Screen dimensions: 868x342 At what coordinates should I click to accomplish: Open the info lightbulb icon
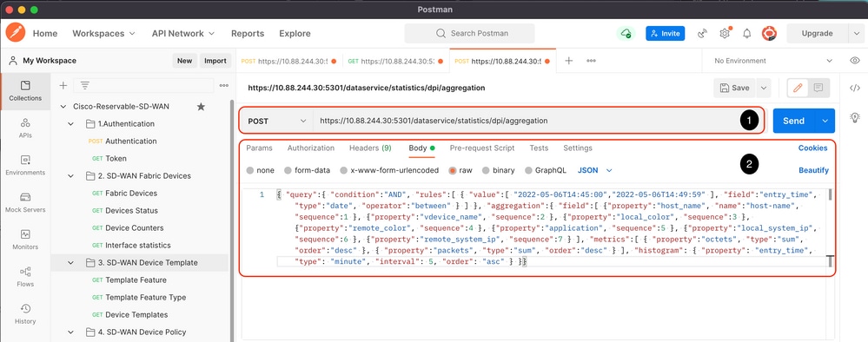click(855, 117)
